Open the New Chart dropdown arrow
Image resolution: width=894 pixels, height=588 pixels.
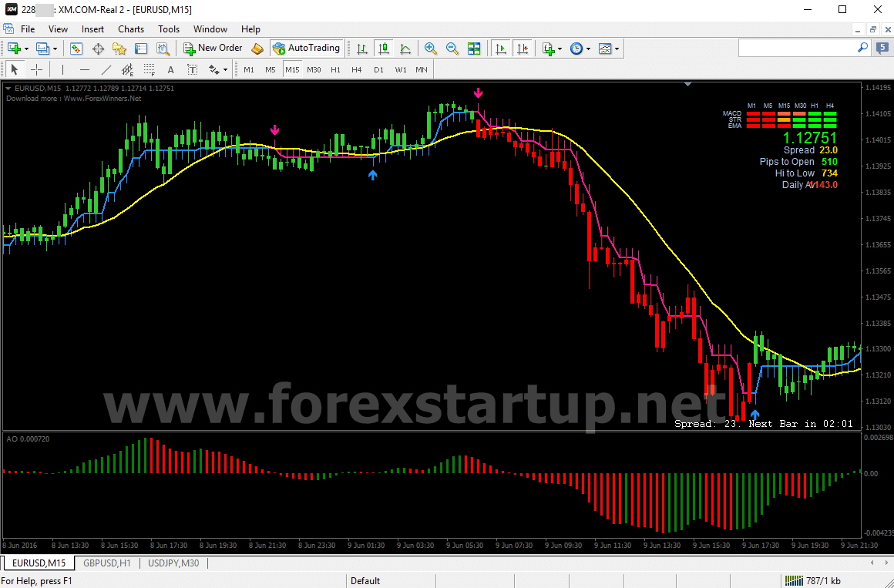click(26, 49)
